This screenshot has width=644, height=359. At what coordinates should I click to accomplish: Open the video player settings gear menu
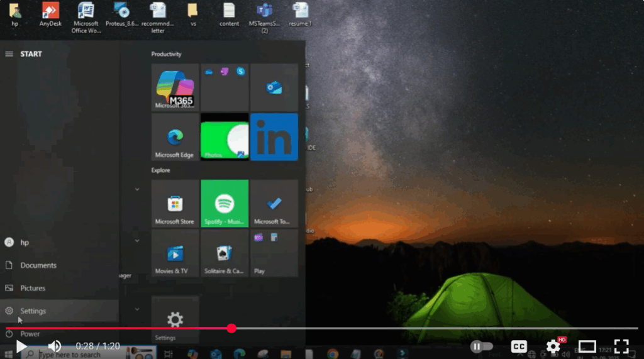point(553,346)
